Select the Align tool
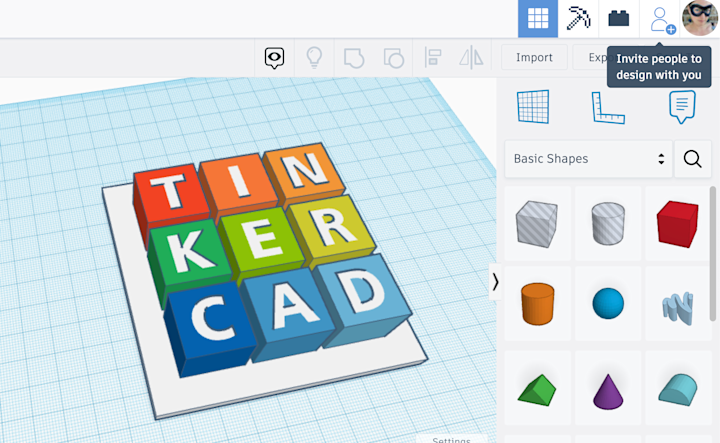 click(433, 58)
